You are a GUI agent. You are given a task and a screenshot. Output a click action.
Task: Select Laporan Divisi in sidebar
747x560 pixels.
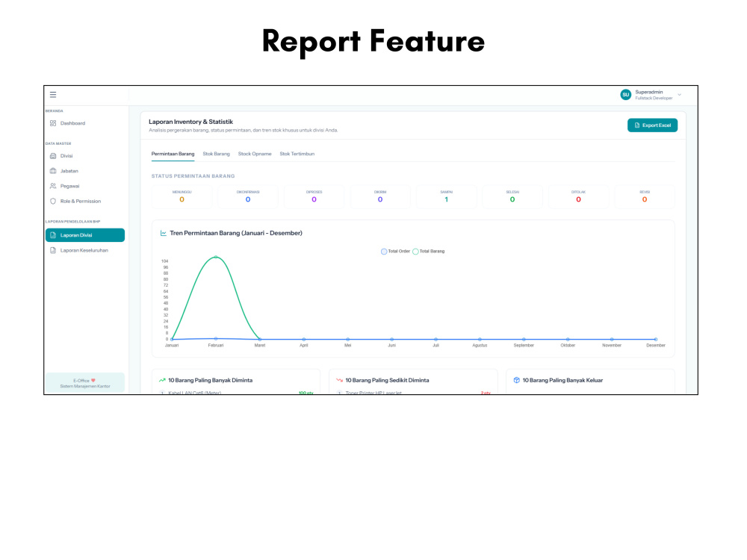[85, 235]
